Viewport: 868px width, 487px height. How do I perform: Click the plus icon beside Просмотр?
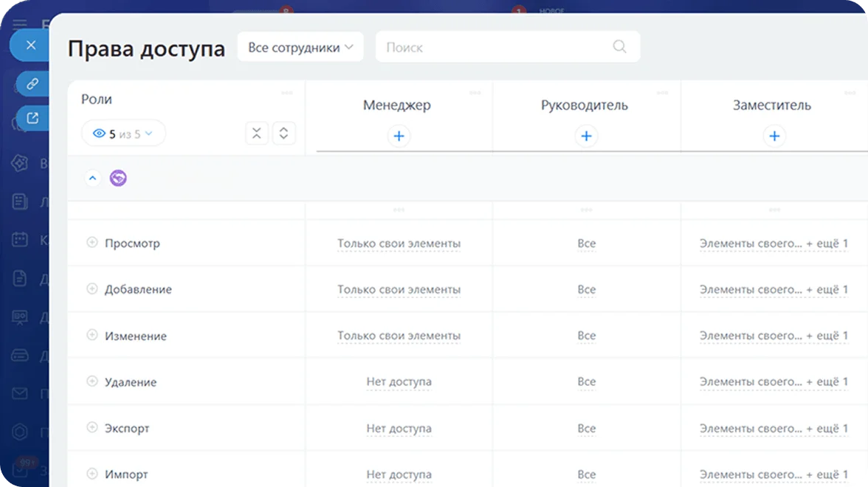tap(92, 242)
